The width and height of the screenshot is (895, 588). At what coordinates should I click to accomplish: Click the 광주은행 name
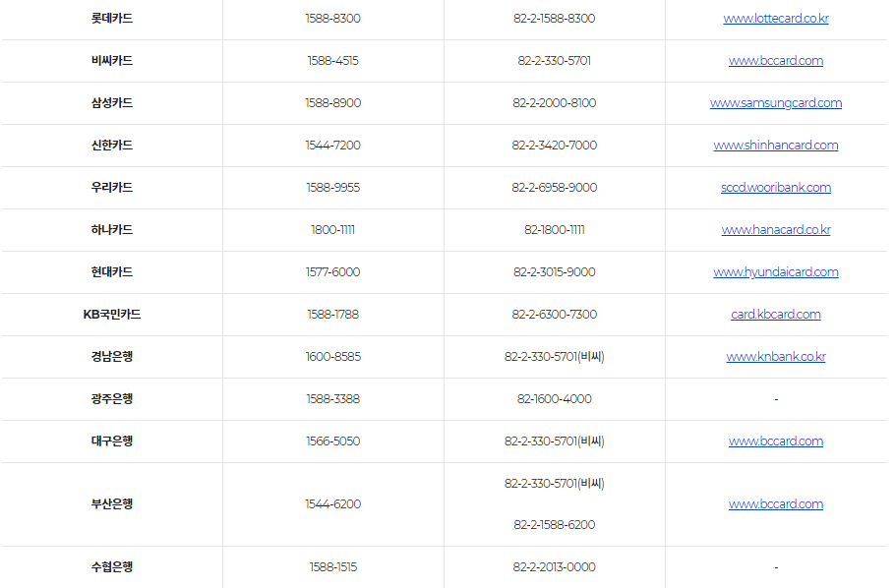[112, 398]
